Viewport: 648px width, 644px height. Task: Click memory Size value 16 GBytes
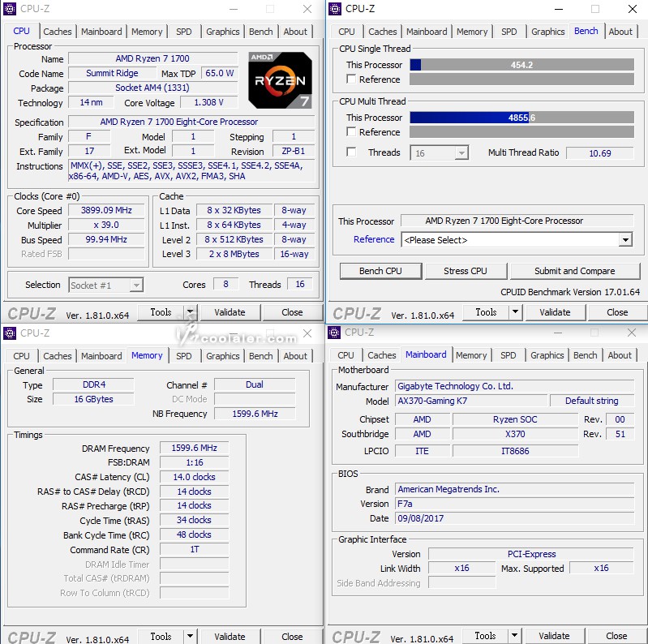click(x=93, y=399)
